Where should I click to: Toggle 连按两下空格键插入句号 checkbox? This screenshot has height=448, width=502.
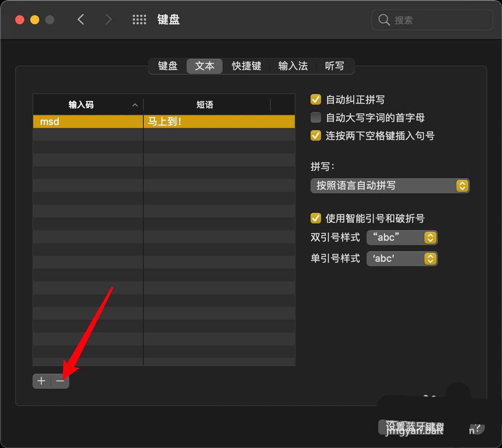tap(316, 136)
